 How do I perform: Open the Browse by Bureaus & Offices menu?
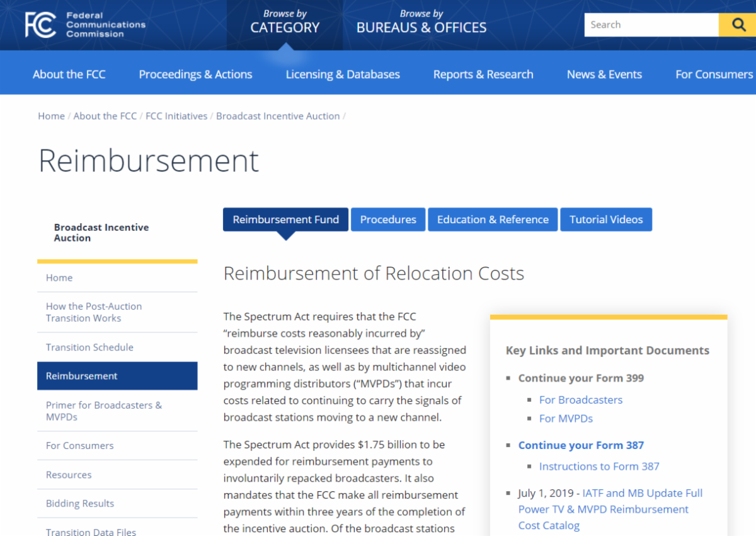[x=421, y=22]
